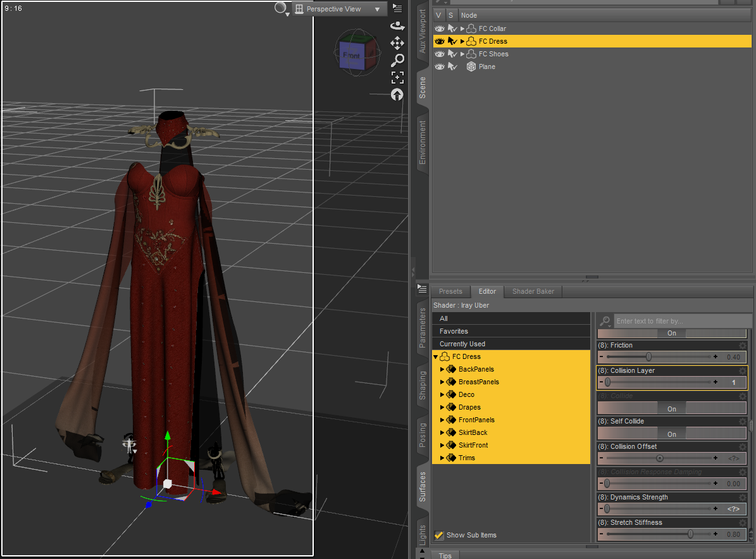Switch to Presets tab
The height and width of the screenshot is (559, 756).
coord(450,291)
